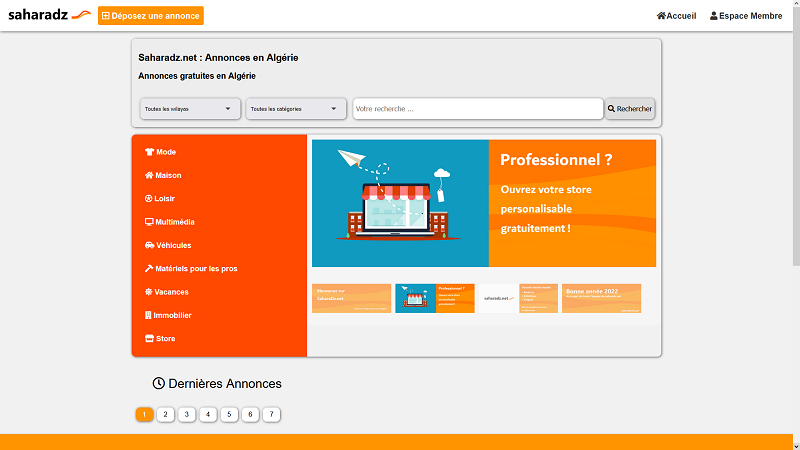Click the hammer icon for Matériels
The height and width of the screenshot is (450, 800).
(x=149, y=269)
